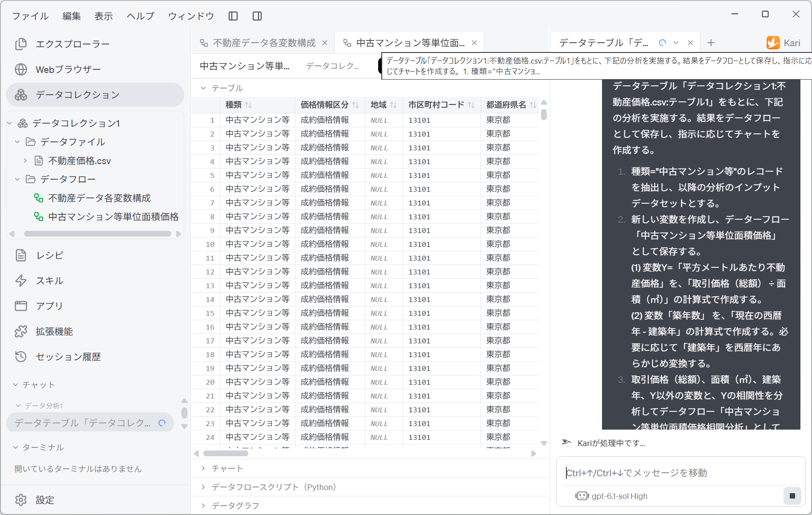Open the 拡張機能 section
Screen dimensions: 812x515
click(95, 331)
